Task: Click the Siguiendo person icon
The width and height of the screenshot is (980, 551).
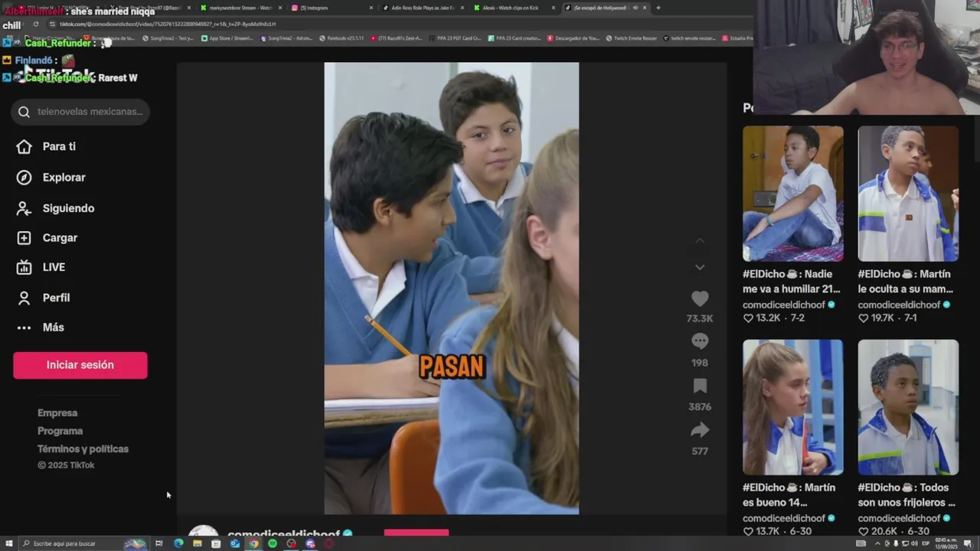Action: click(x=24, y=208)
